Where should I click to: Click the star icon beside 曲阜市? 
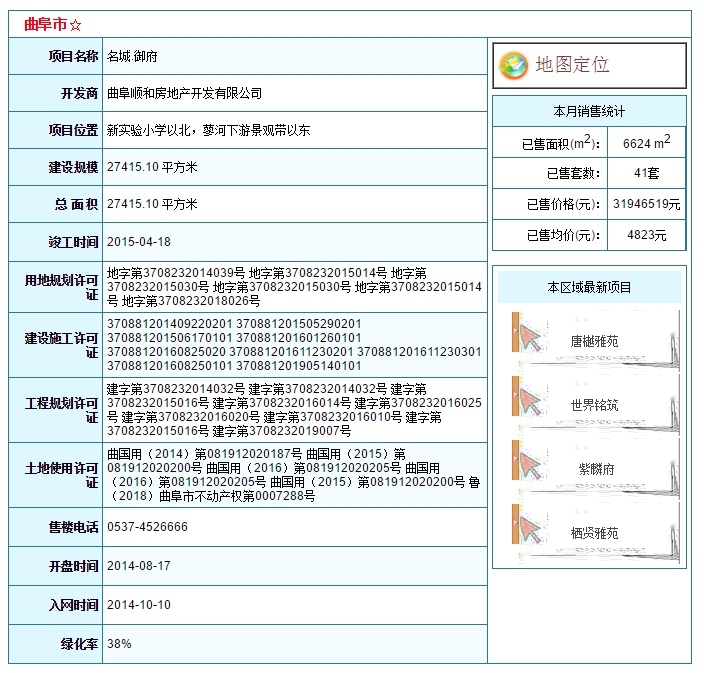[x=75, y=25]
